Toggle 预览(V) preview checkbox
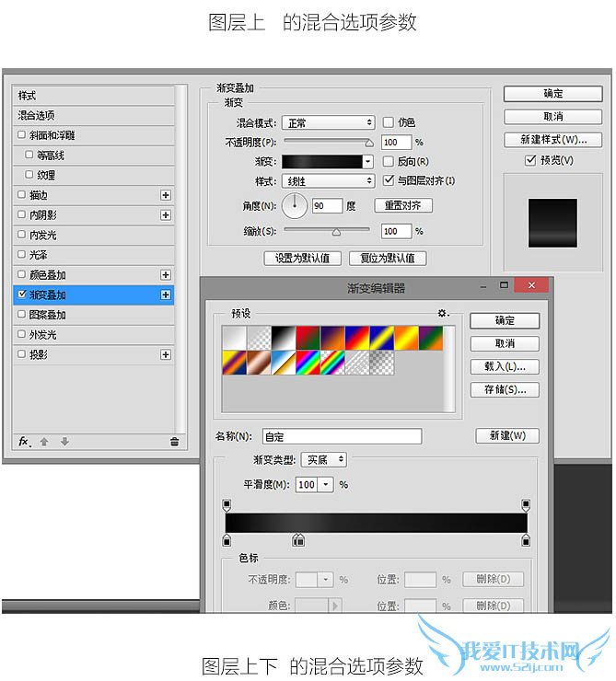The height and width of the screenshot is (681, 616). coord(530,160)
